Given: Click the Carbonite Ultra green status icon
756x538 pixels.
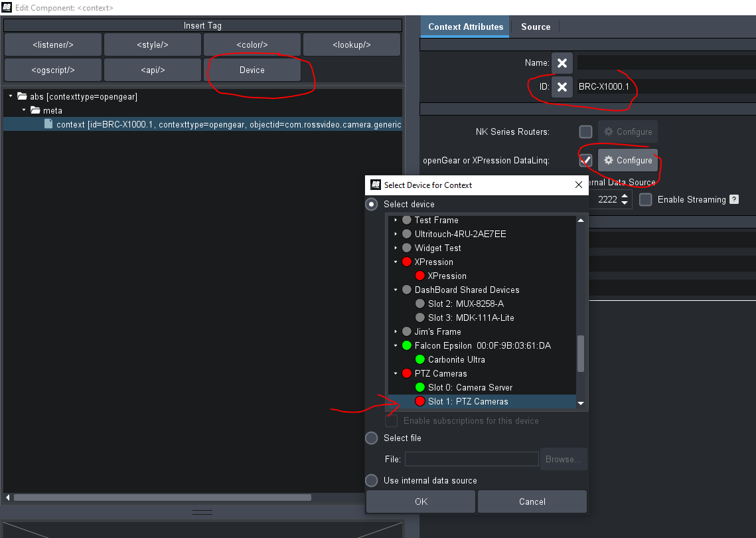Looking at the screenshot, I should 420,359.
